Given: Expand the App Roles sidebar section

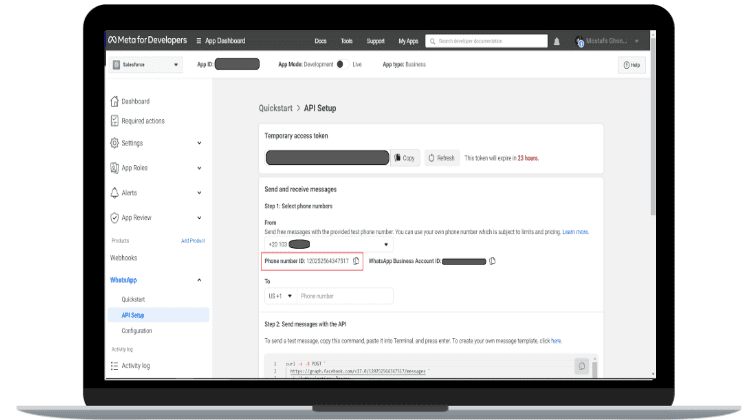Looking at the screenshot, I should coord(199,168).
